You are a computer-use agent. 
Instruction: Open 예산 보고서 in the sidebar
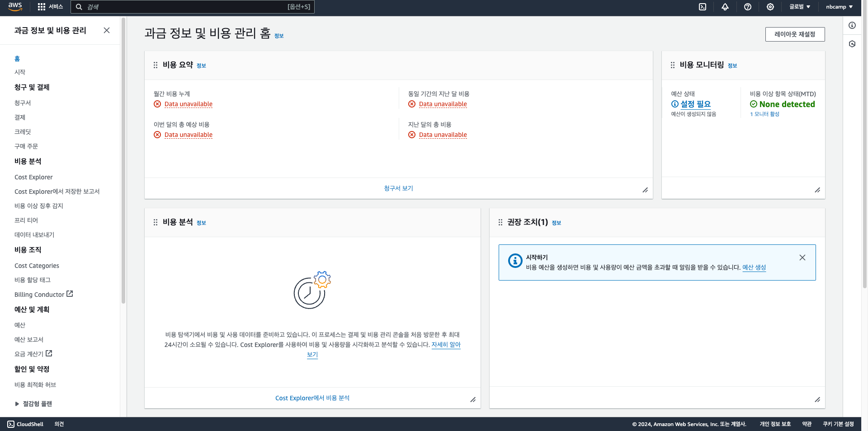[29, 340]
